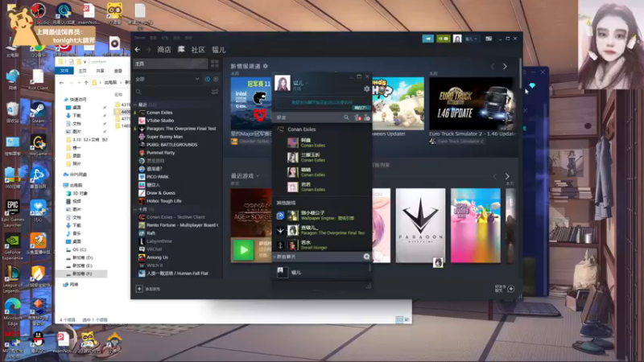Show next recent games with right arrow
The image size is (644, 362).
507,176
